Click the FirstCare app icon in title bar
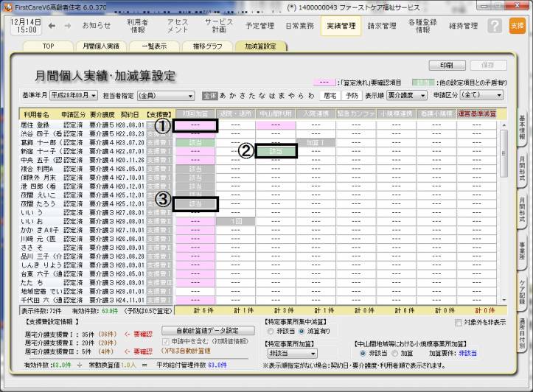 click(7, 4)
